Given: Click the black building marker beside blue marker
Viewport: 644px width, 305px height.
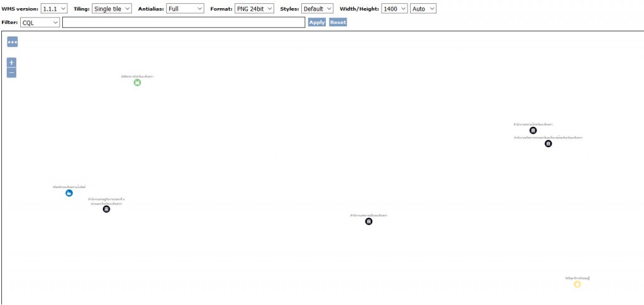Looking at the screenshot, I should (x=106, y=209).
